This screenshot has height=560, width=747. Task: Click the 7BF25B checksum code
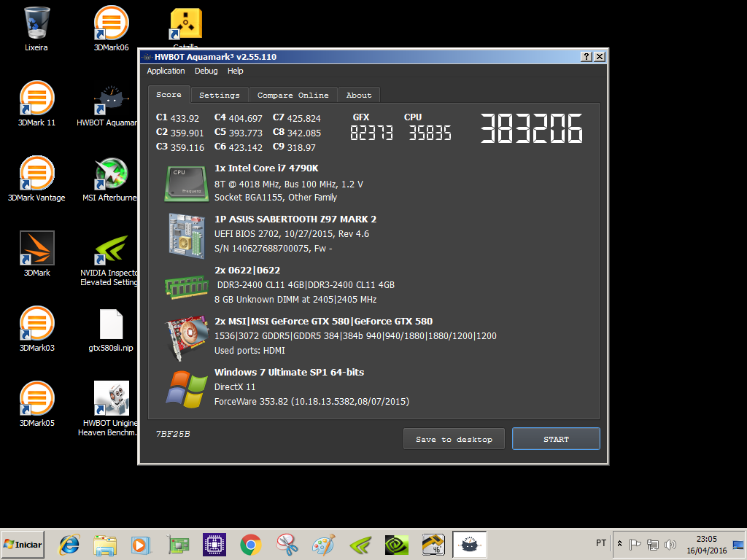[x=173, y=434]
